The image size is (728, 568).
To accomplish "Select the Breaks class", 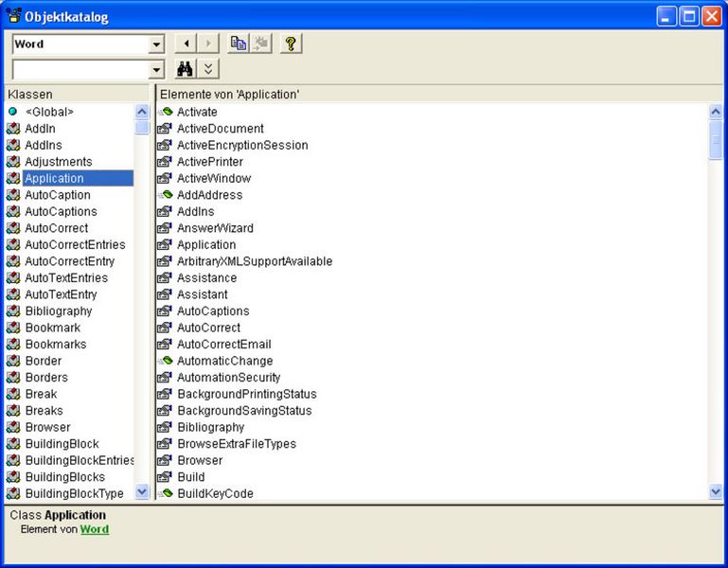I will [44, 411].
